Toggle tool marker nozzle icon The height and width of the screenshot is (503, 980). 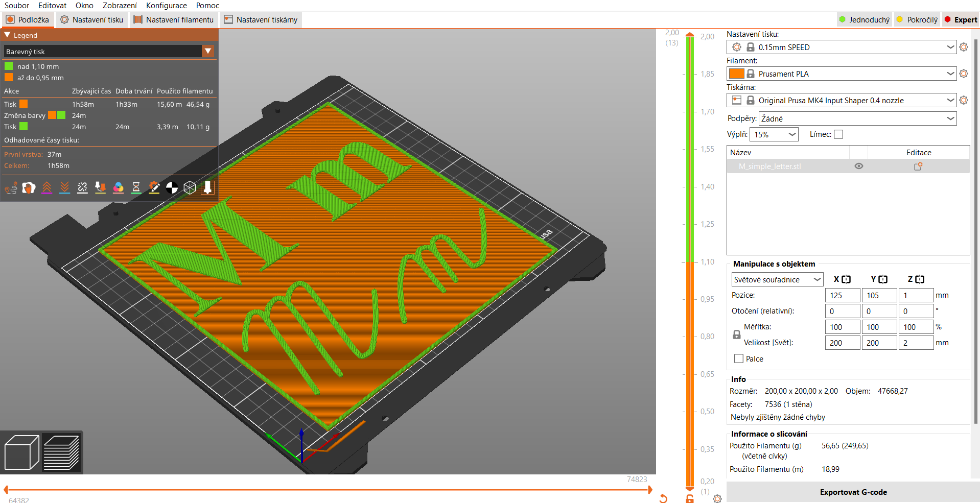[x=207, y=188]
